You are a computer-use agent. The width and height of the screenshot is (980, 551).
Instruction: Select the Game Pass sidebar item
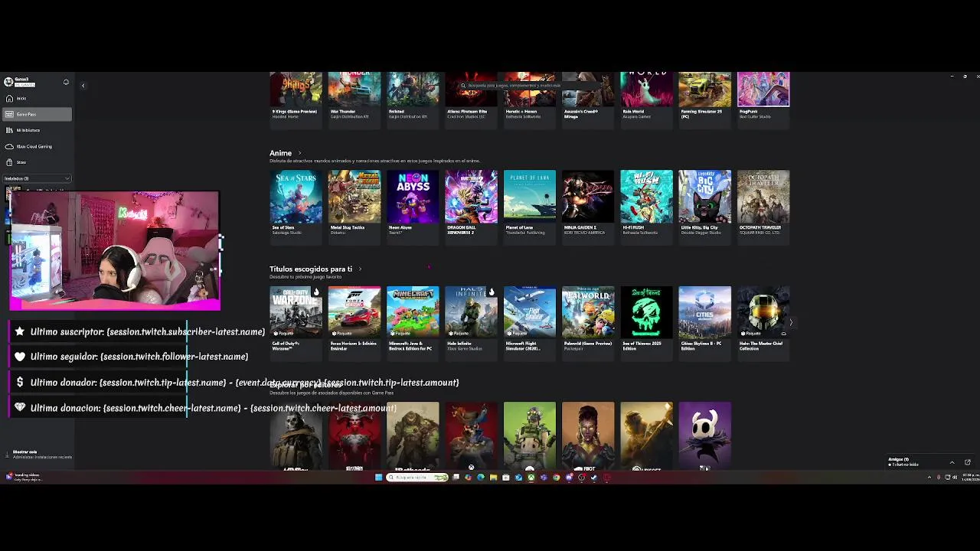click(37, 114)
